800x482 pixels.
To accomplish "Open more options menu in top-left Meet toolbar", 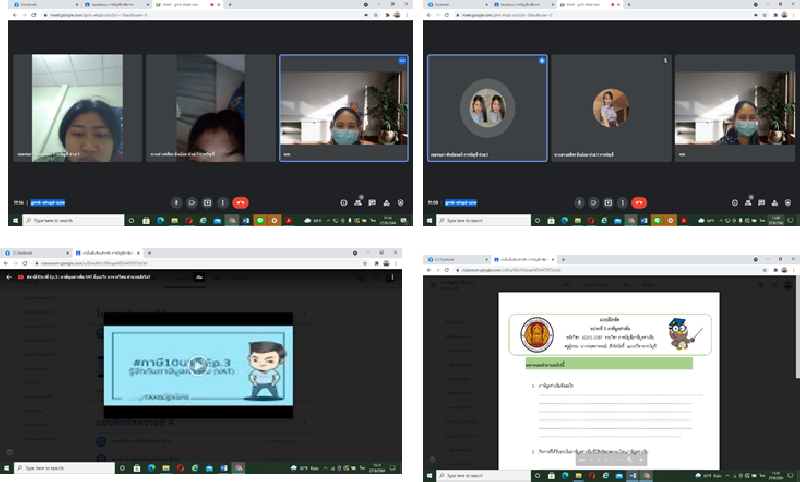I will [x=222, y=201].
